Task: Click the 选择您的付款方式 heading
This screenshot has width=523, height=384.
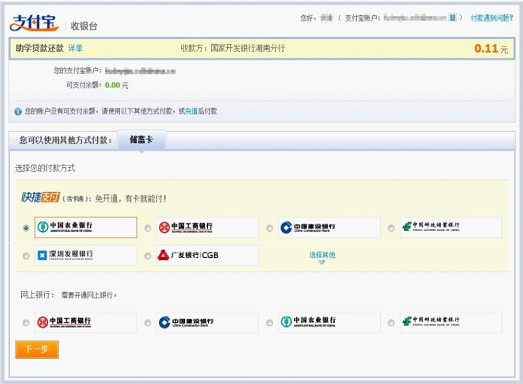Action: 45,168
